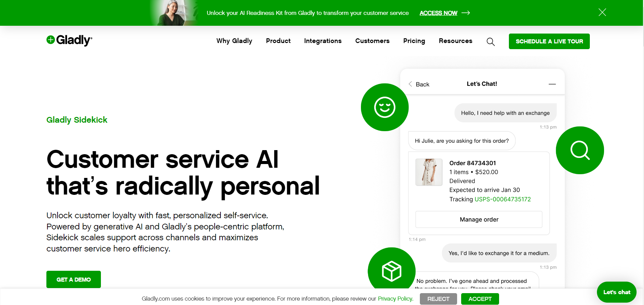Click 'Expected to arrive Jan 30' text

[485, 190]
